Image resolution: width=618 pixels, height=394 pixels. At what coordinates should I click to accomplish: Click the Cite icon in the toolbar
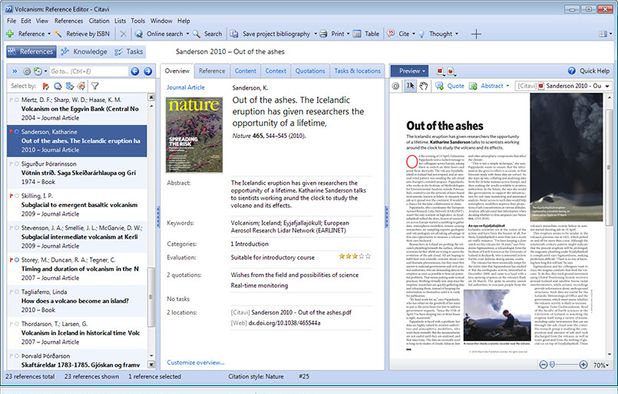coord(391,34)
